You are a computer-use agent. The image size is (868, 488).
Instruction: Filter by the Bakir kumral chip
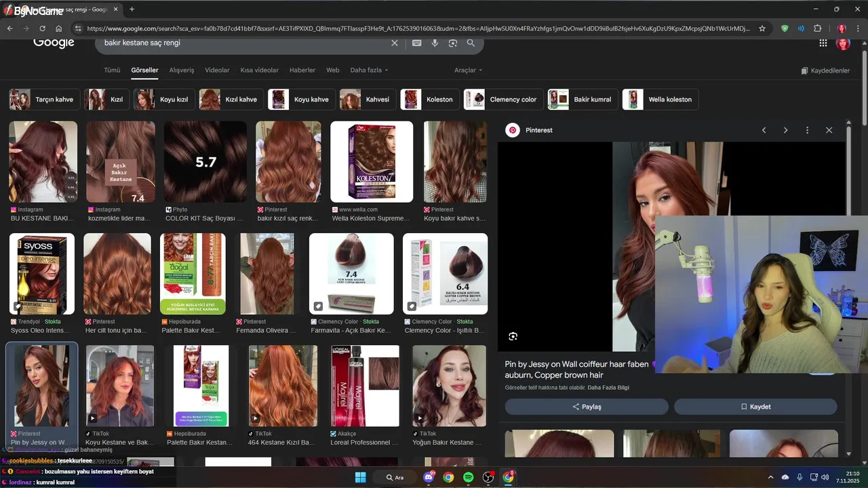coord(583,100)
